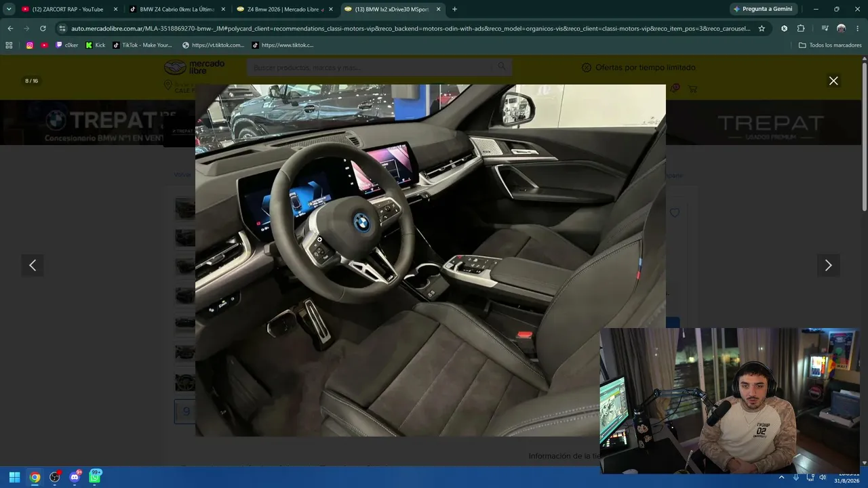Close the Z4 Bmw 2026 tab

331,9
